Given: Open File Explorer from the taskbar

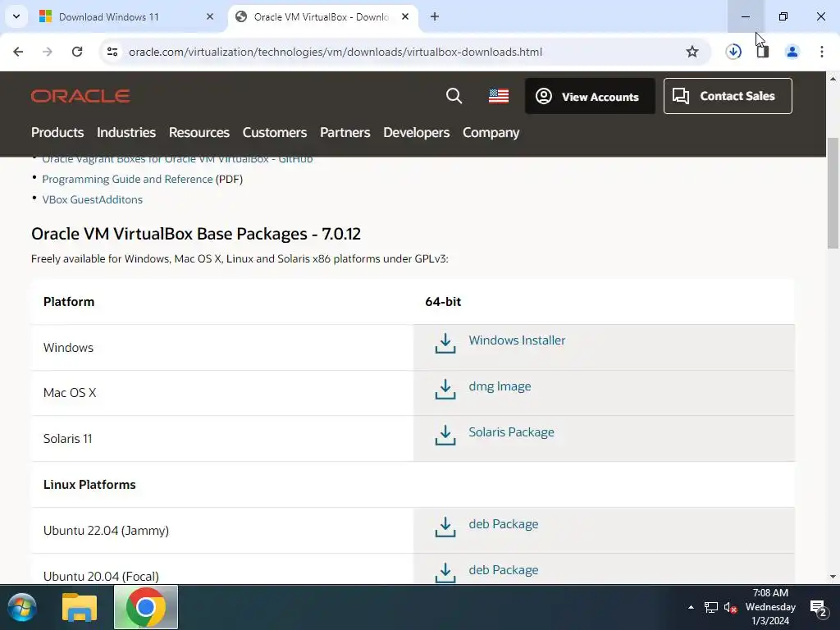Looking at the screenshot, I should click(80, 608).
